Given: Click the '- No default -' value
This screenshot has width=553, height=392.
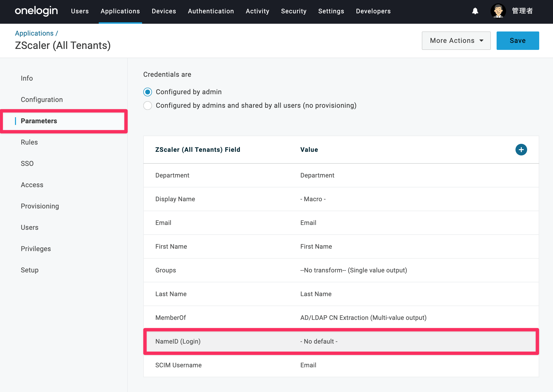Looking at the screenshot, I should click(319, 341).
